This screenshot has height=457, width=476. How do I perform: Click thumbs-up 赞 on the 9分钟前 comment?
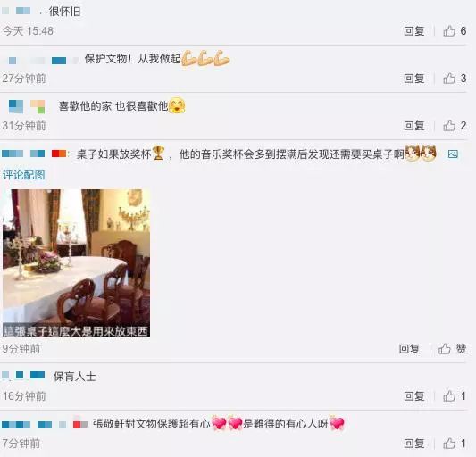[x=452, y=349]
